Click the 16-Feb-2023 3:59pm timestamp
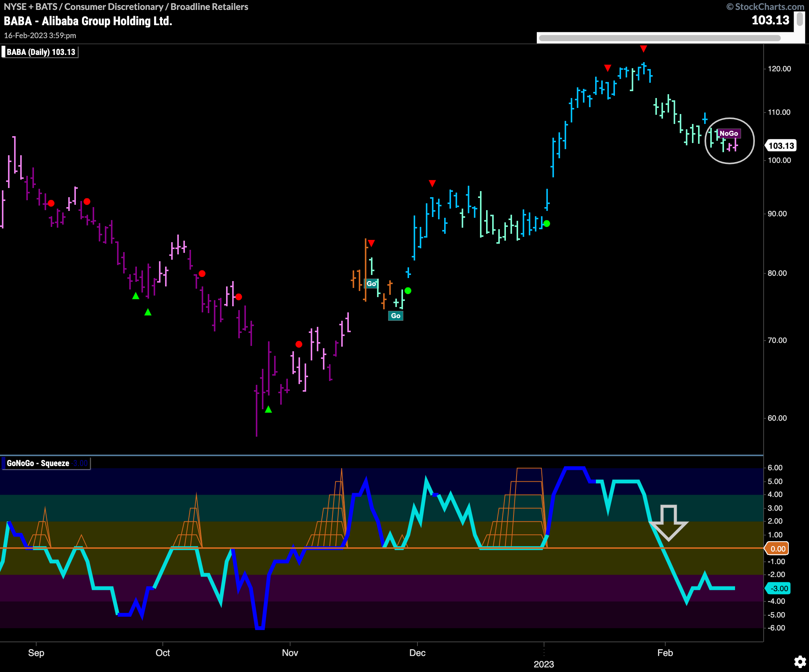 40,35
